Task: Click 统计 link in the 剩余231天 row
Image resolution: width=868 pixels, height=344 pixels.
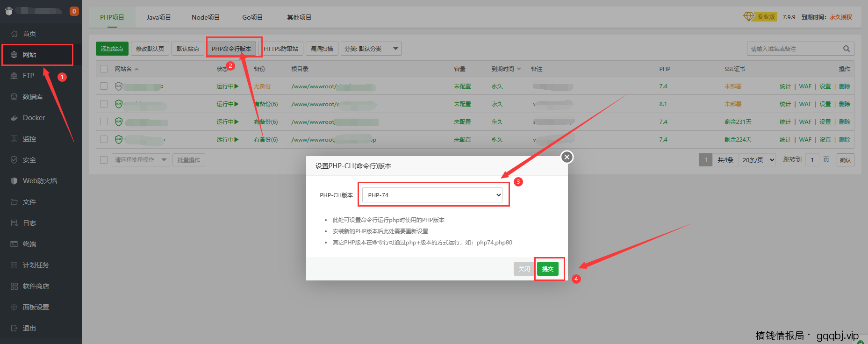Action: 785,122
